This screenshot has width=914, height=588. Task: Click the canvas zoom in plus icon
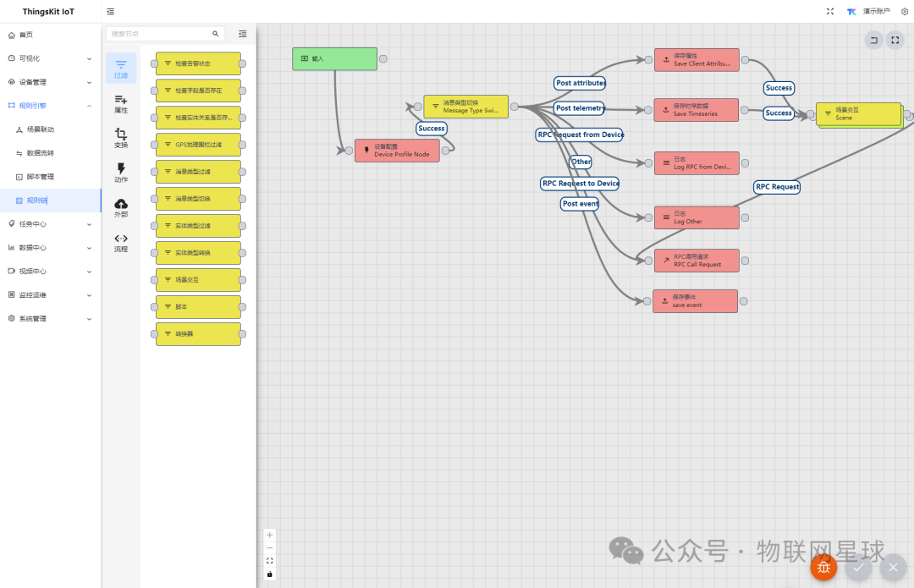pyautogui.click(x=270, y=535)
